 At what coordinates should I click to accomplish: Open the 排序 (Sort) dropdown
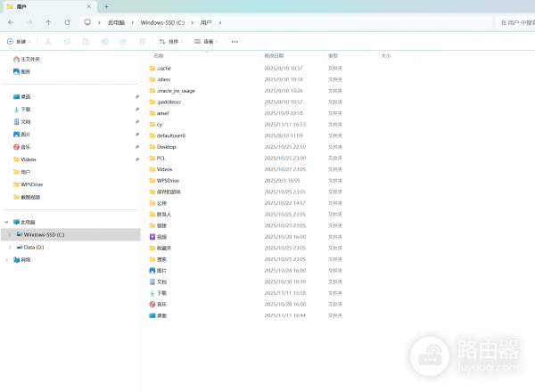(171, 42)
